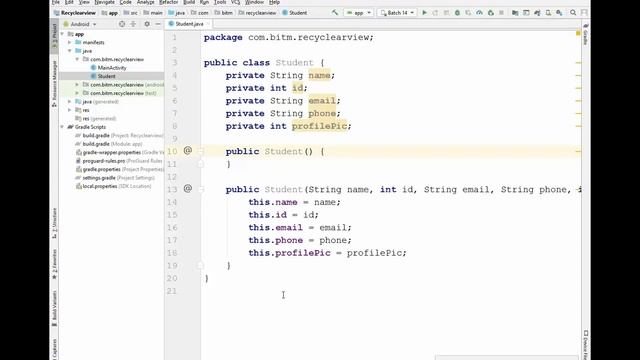The width and height of the screenshot is (640, 360).
Task: Click the Debug app bug icon
Action: (457, 13)
